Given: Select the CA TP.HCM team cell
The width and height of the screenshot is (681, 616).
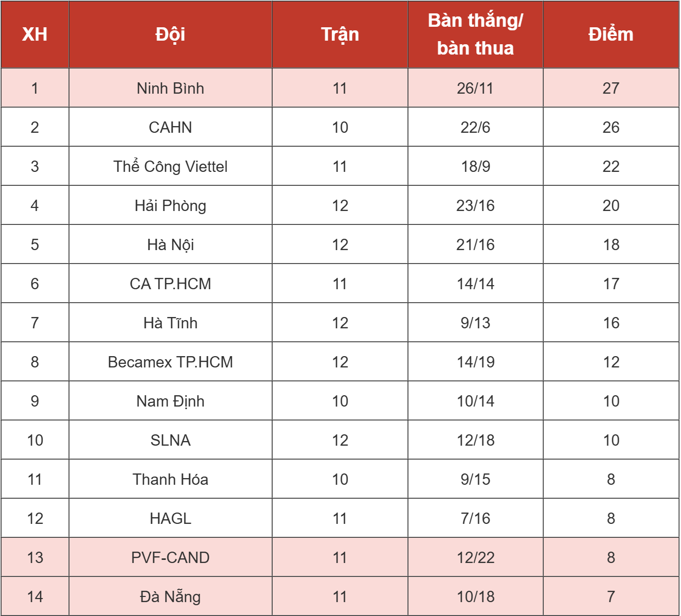Looking at the screenshot, I should pos(170,284).
